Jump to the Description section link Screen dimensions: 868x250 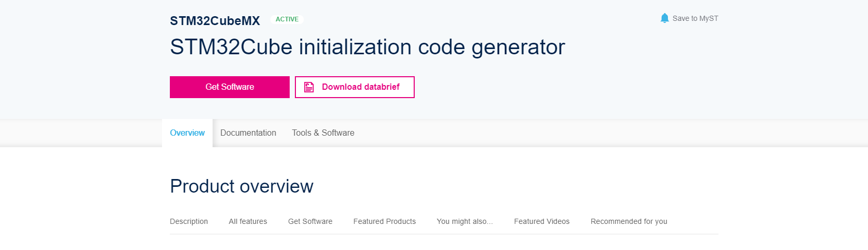[x=189, y=221]
